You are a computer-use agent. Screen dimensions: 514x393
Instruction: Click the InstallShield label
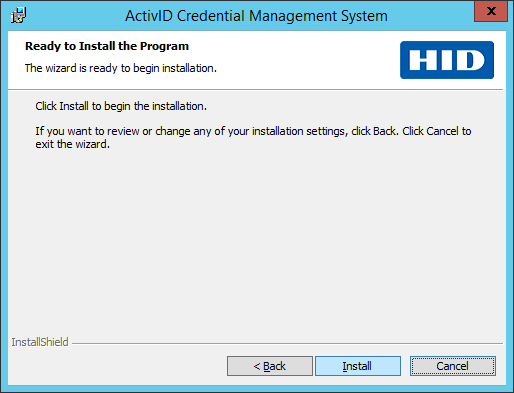pyautogui.click(x=40, y=342)
